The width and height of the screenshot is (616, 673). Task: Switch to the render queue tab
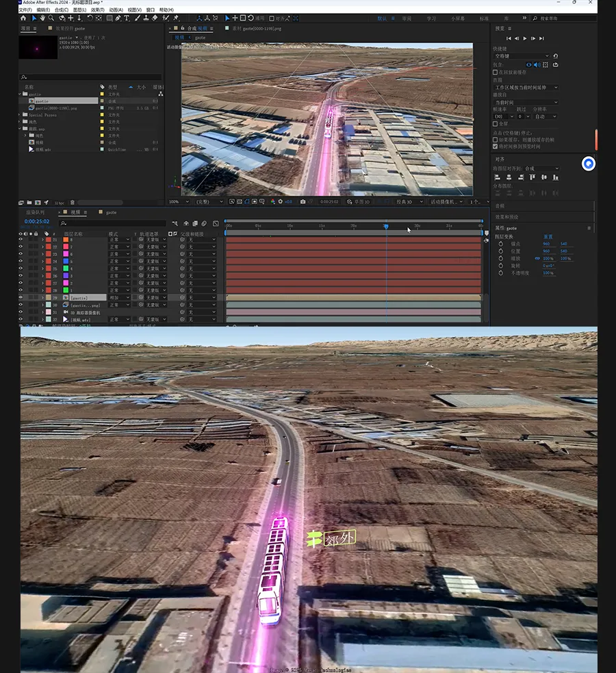[x=35, y=212]
